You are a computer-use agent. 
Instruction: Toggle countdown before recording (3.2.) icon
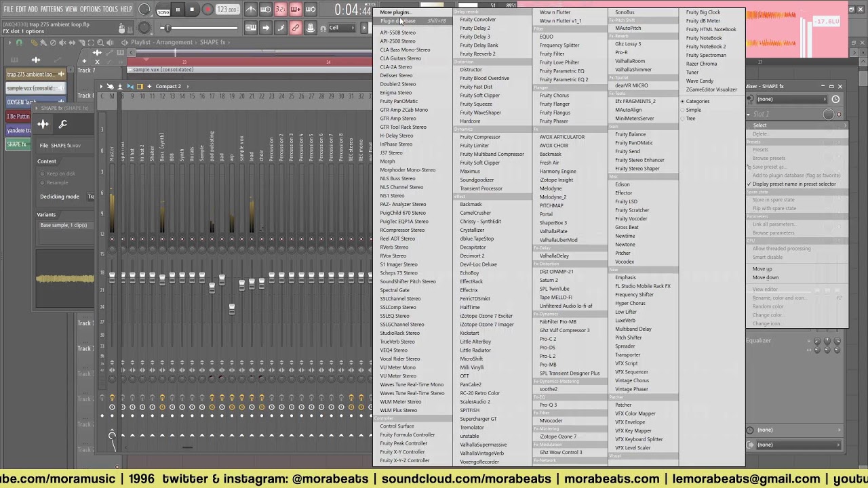(x=280, y=9)
